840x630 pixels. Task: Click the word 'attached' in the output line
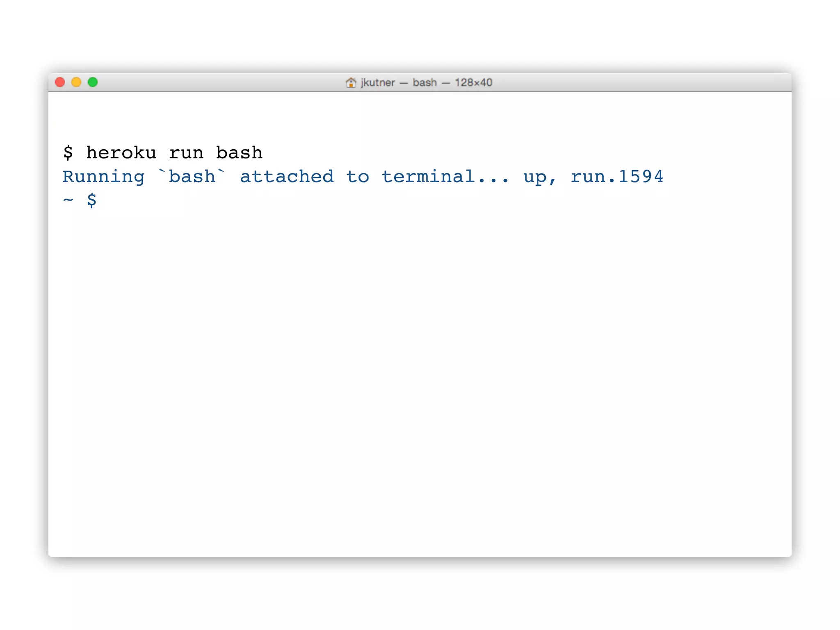(x=287, y=177)
